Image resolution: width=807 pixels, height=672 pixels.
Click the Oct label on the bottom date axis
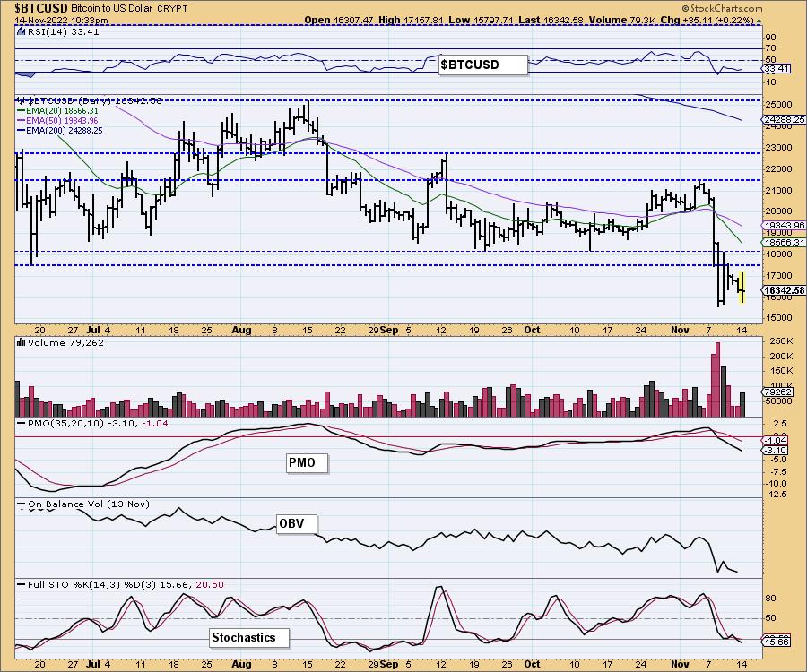(532, 664)
